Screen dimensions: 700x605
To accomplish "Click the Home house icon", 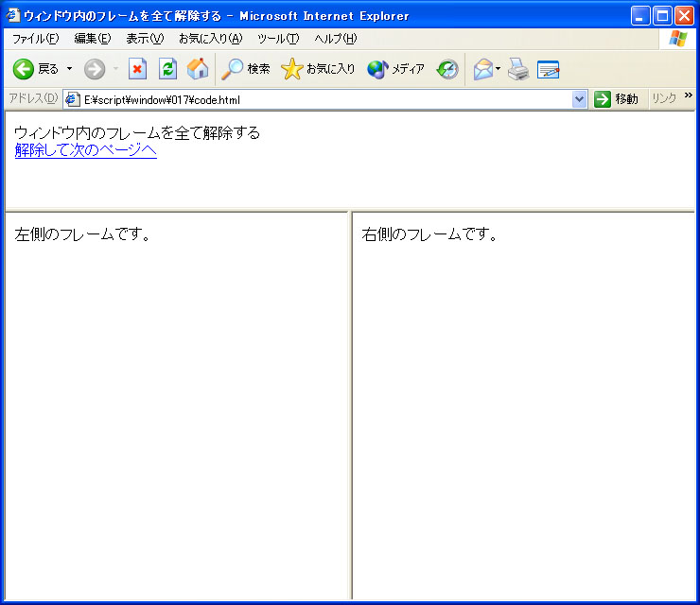I will [x=198, y=69].
